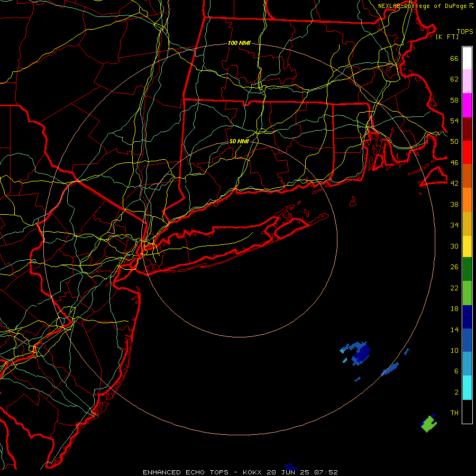Click the light pink 62 kft legend swatch
476x476 pixels.
pos(467,81)
